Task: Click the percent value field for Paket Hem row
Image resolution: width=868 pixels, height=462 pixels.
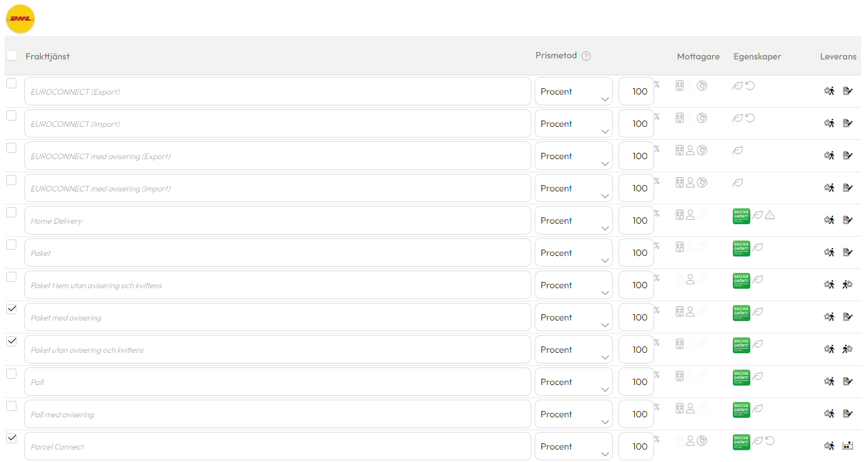Action: point(636,285)
